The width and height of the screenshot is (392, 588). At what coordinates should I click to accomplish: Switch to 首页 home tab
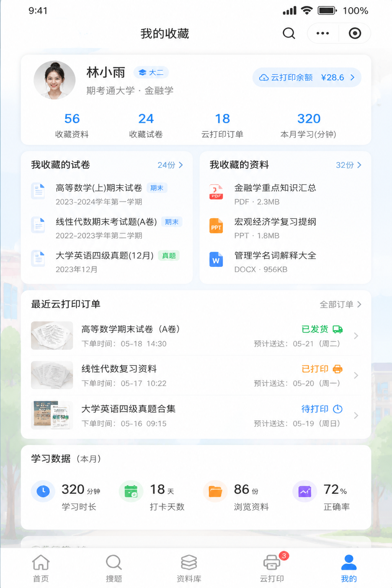[x=41, y=568]
